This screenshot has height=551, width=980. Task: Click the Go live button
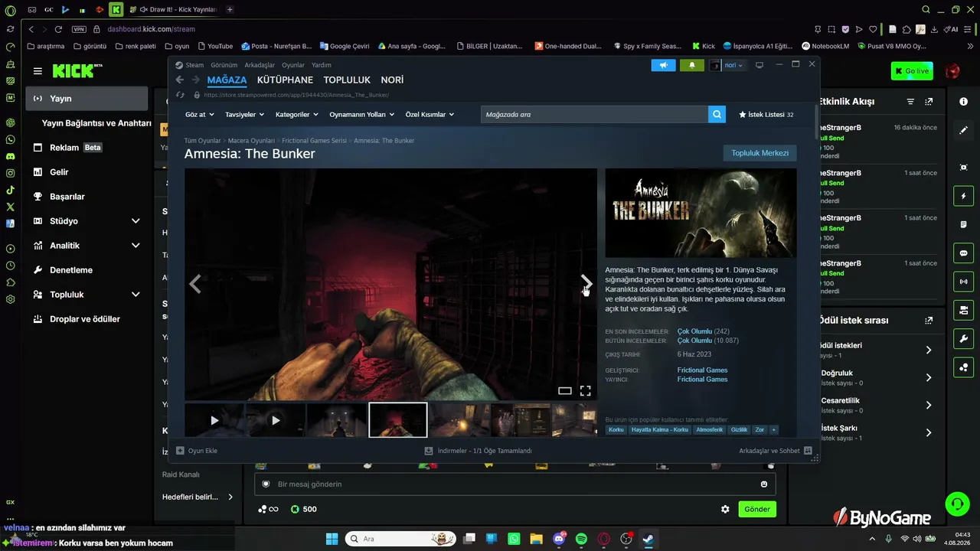coord(912,71)
